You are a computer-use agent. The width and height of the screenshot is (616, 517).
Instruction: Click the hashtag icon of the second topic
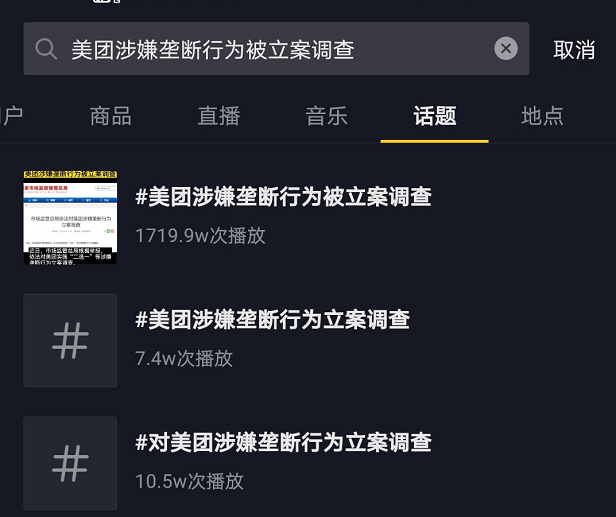coord(70,340)
